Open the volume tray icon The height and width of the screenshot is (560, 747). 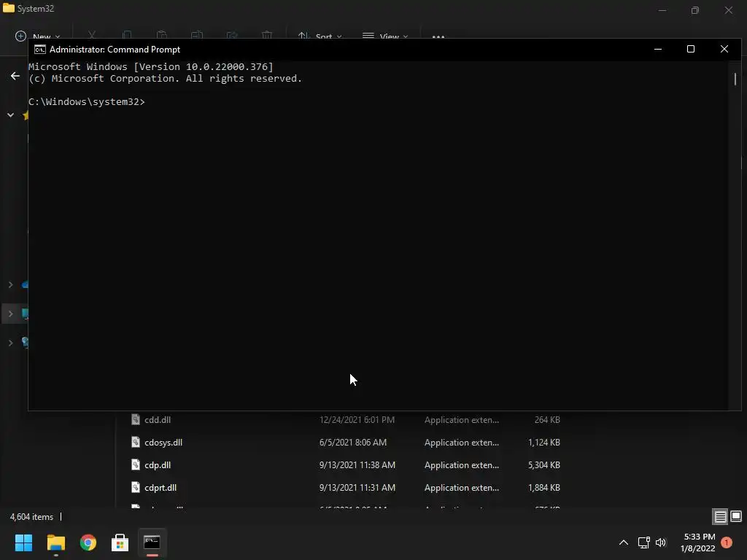click(661, 542)
